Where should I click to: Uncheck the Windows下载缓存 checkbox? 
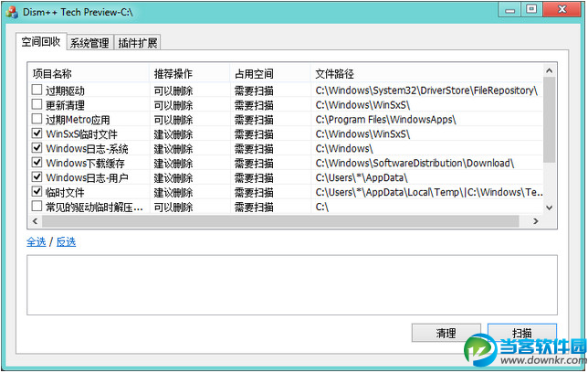(37, 163)
